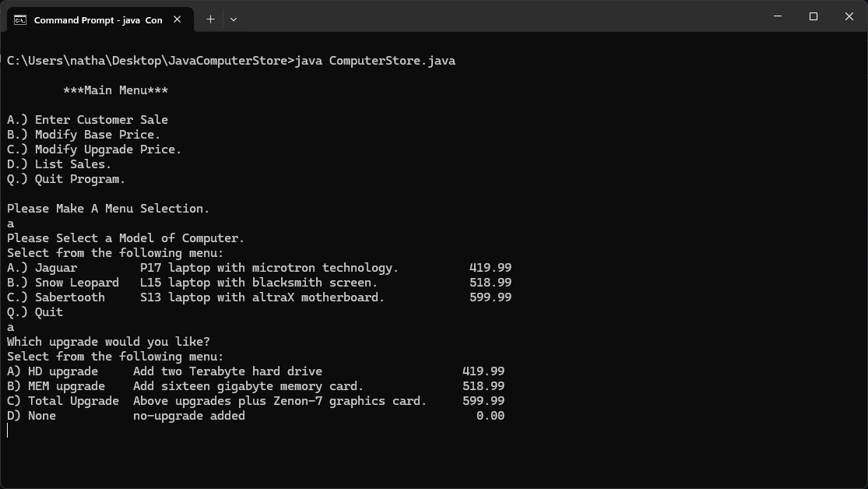Image resolution: width=868 pixels, height=489 pixels.
Task: Click the blinking cursor in the terminal
Action: [9, 431]
